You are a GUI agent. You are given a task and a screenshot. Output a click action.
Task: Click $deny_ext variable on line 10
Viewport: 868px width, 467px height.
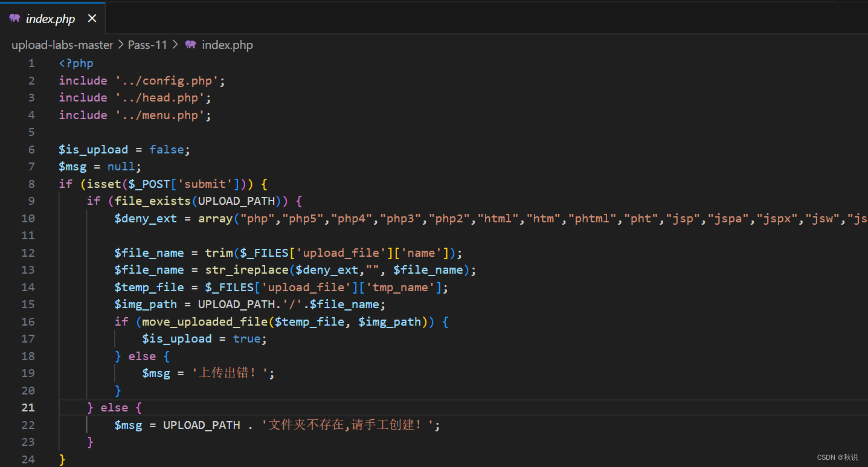click(146, 218)
